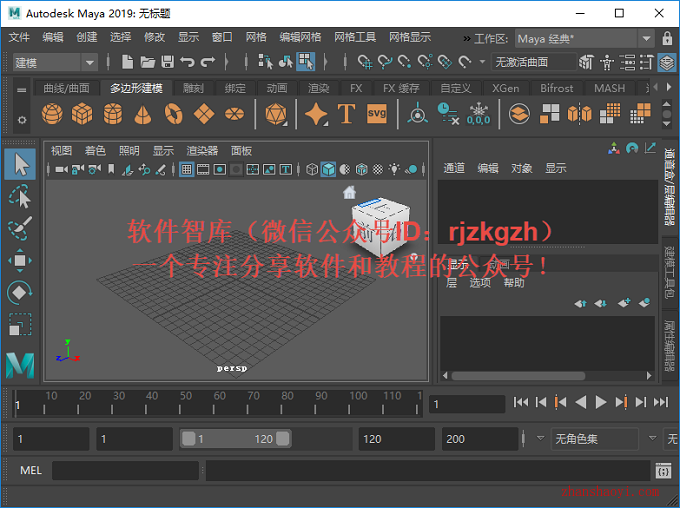Toggle the viewport grid display
This screenshot has height=508, width=680.
(x=186, y=170)
